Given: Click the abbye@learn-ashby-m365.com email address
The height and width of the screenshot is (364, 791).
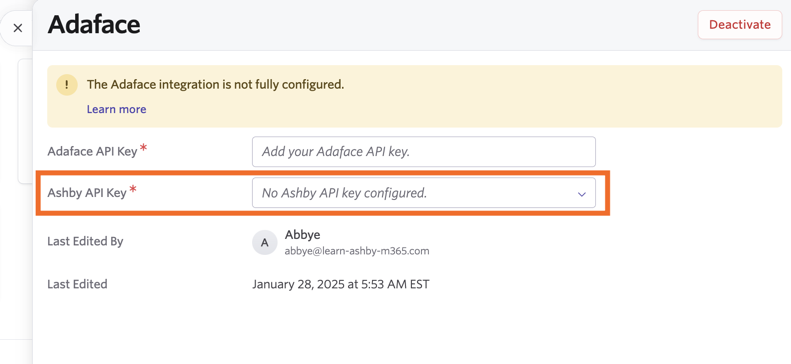Looking at the screenshot, I should tap(357, 251).
